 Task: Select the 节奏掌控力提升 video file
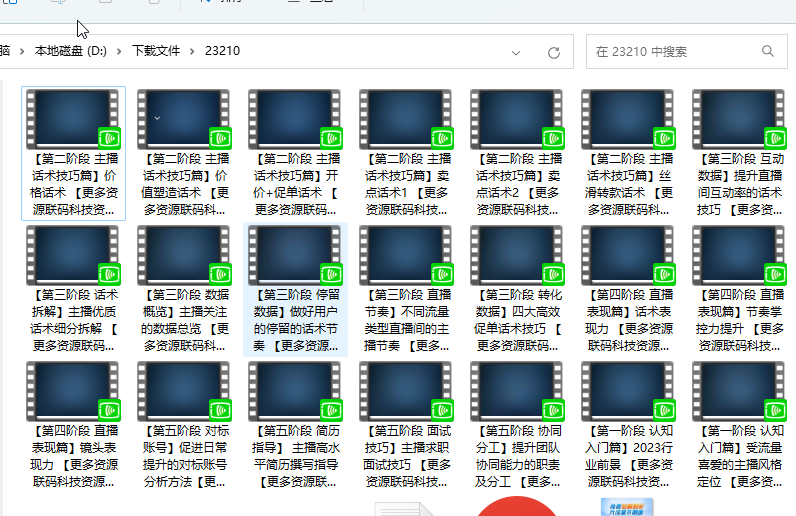740,289
